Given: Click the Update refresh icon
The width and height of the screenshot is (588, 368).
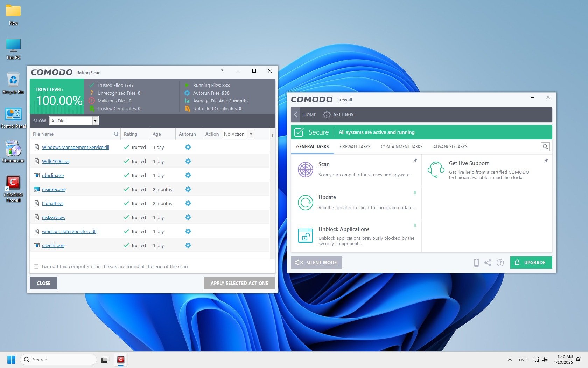Looking at the screenshot, I should [305, 203].
